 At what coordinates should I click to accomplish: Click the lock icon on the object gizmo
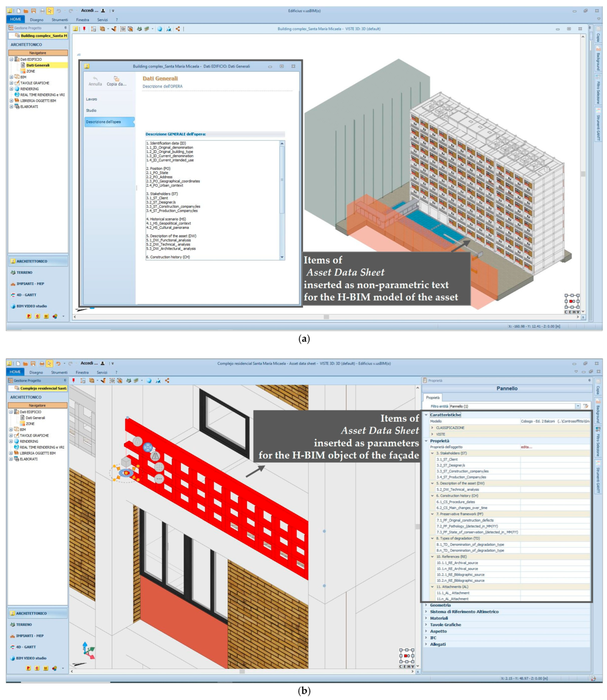coord(137,441)
